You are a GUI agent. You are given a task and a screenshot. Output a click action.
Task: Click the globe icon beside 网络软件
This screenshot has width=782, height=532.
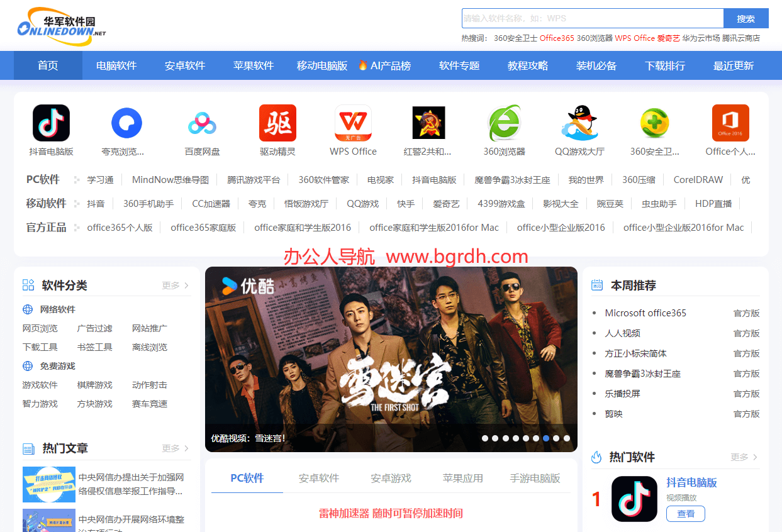pos(28,309)
